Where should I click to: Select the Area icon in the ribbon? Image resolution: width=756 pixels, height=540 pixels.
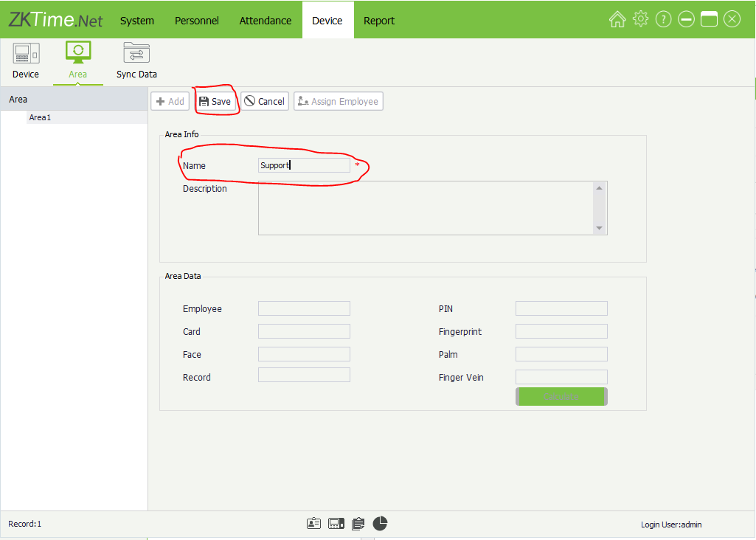click(x=77, y=60)
